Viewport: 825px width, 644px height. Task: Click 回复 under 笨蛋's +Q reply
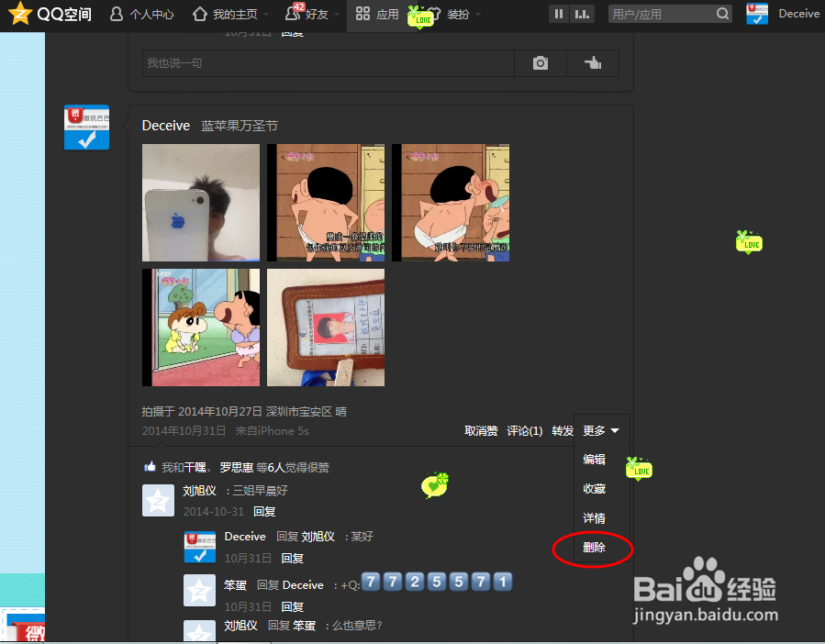[293, 606]
